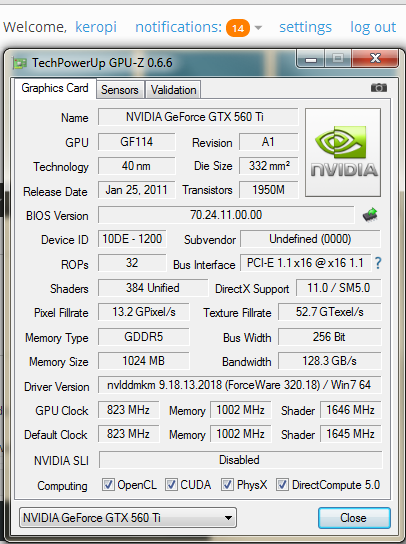The image size is (406, 544).
Task: Click the Default Clock row Shader 1645 MHz
Action: tap(350, 434)
